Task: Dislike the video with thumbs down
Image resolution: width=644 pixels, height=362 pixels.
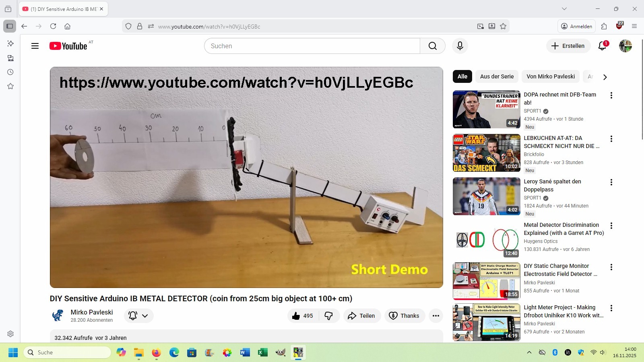Action: (329, 316)
